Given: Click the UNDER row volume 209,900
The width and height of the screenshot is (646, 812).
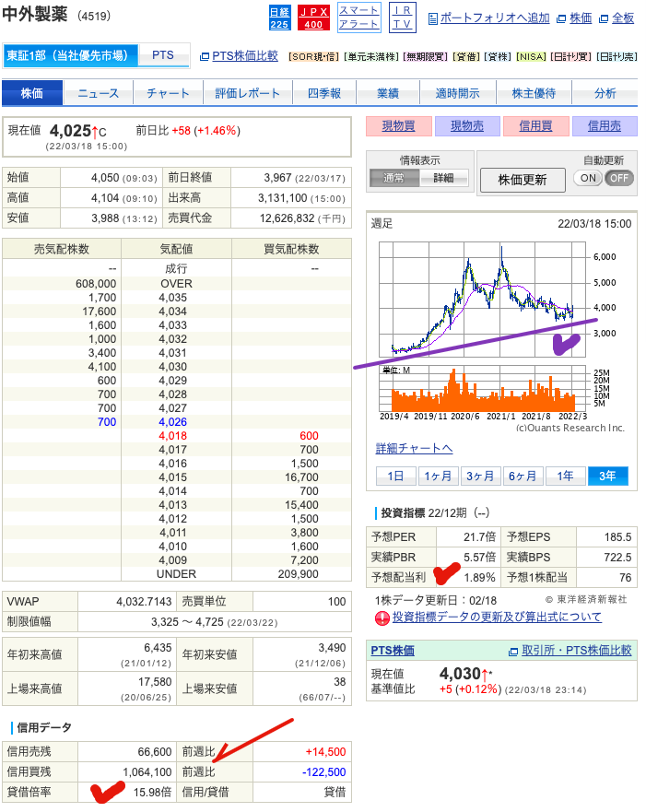Looking at the screenshot, I should [299, 574].
